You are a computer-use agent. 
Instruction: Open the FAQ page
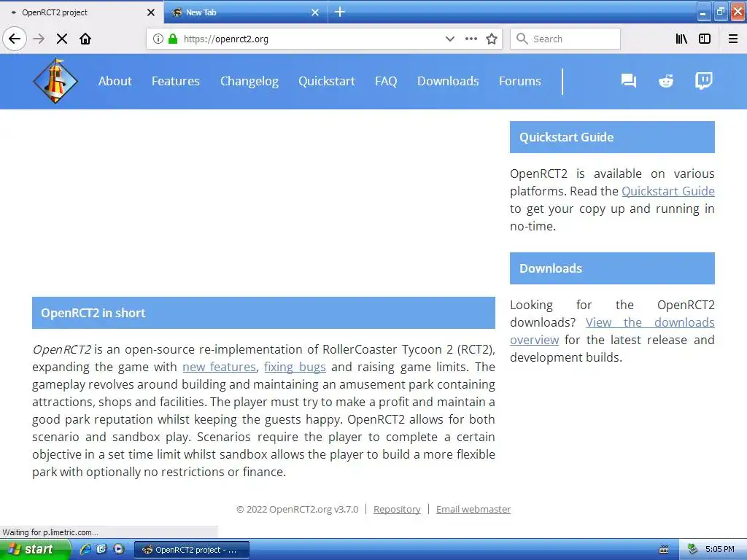386,81
